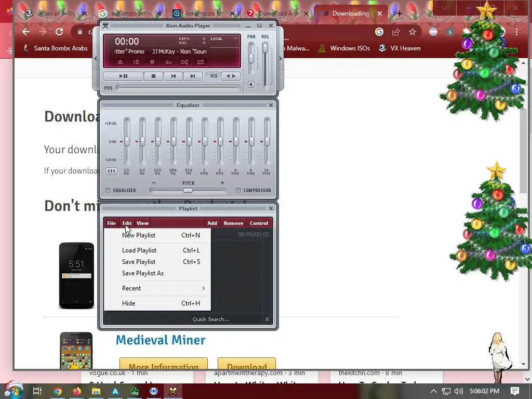This screenshot has height=399, width=532.
Task: Click the eject/open file icon in Xion display
Action: 120,62
